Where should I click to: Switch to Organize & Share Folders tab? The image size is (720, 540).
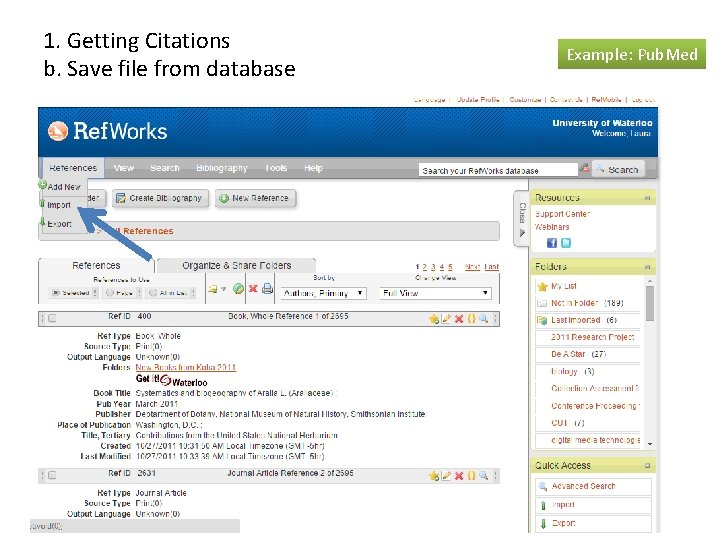tap(236, 265)
